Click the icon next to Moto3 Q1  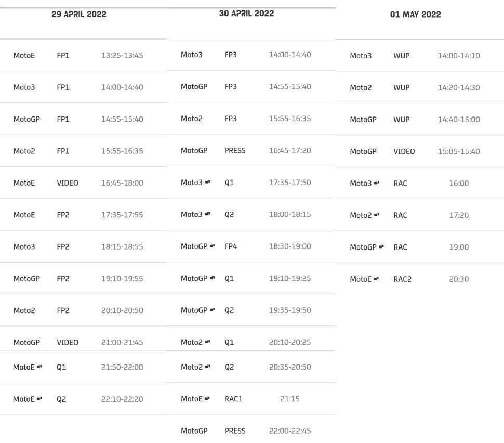pos(208,183)
